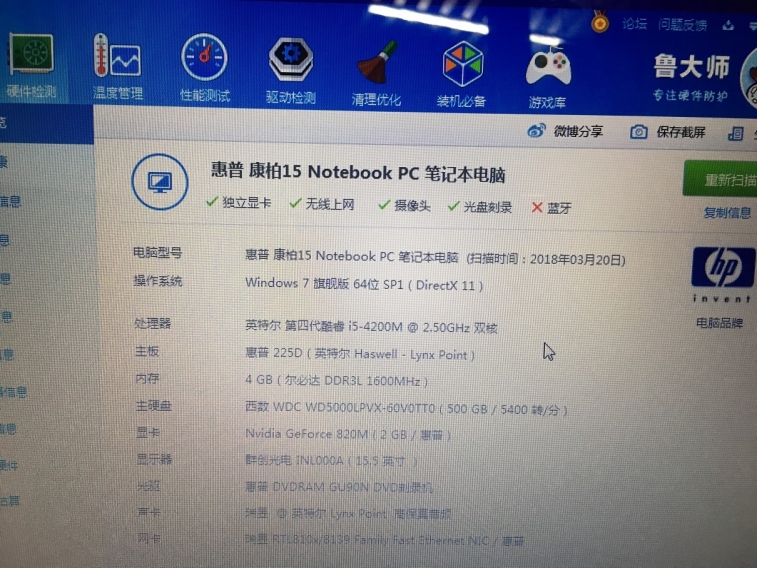This screenshot has width=757, height=568.
Task: Click the WDC WD5000LPVX hard disk text
Action: coord(406,409)
